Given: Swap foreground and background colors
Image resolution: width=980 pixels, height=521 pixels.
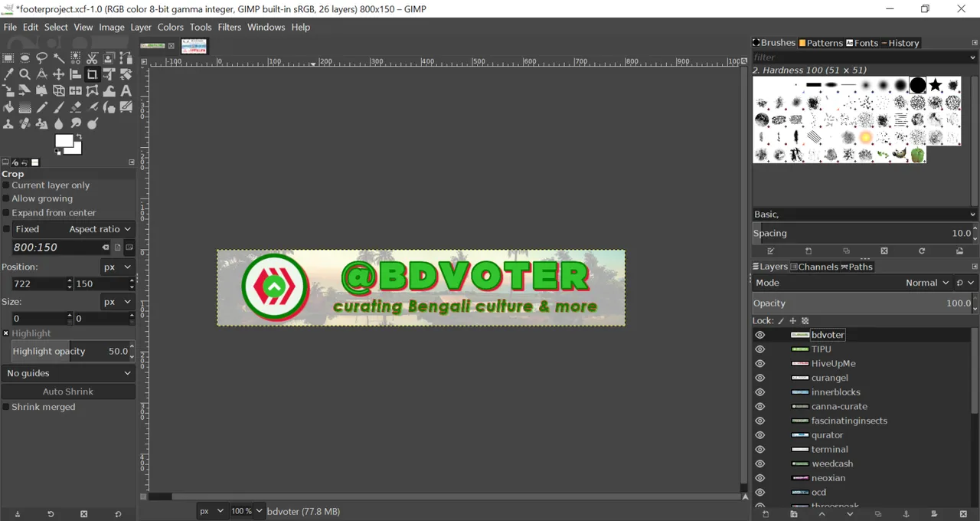Looking at the screenshot, I should coord(80,136).
